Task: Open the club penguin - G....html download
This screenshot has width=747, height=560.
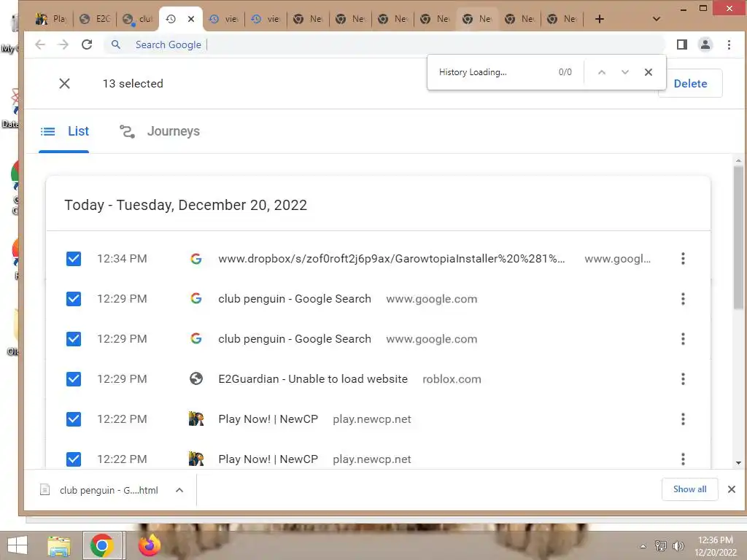Action: pos(109,490)
